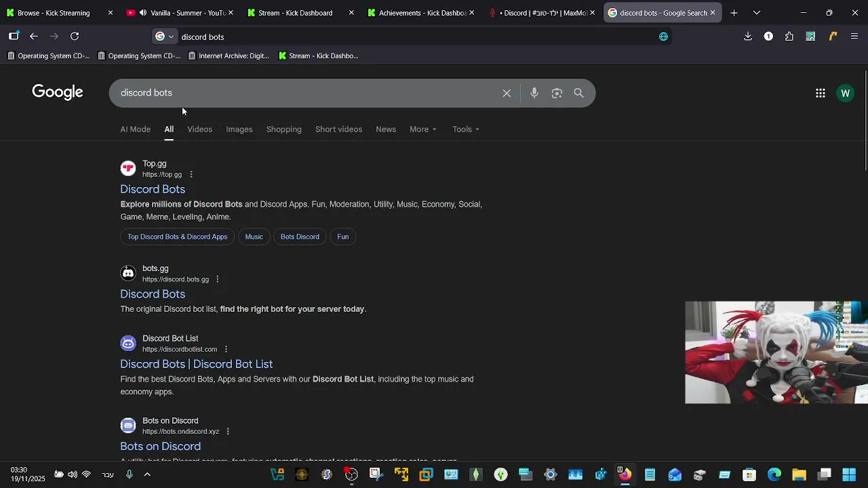Expand the More search filters dropdown
Image resolution: width=868 pixels, height=488 pixels.
pyautogui.click(x=422, y=129)
